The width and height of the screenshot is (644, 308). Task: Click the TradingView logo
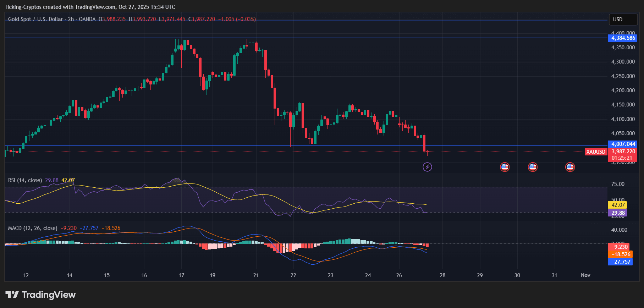(x=40, y=295)
